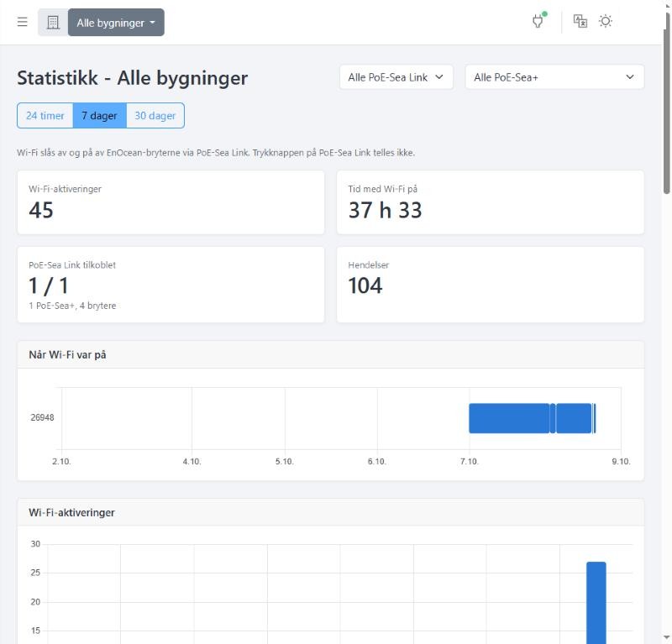Screen dimensions: 672x644
Task: Click the building icon button
Action: 53,23
